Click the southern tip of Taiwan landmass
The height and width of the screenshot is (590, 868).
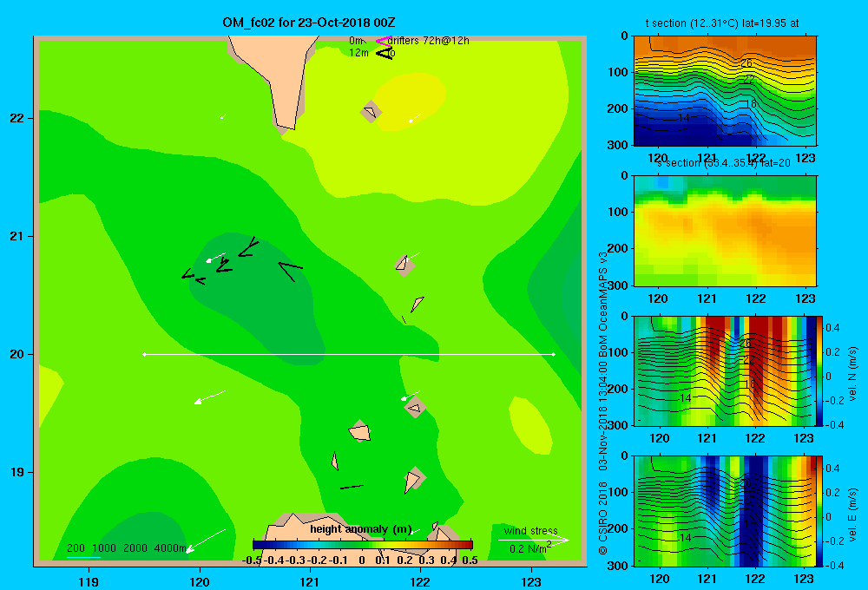(286, 125)
